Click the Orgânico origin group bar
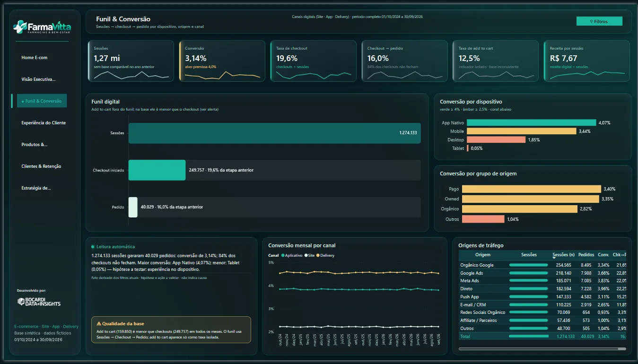 coord(520,209)
